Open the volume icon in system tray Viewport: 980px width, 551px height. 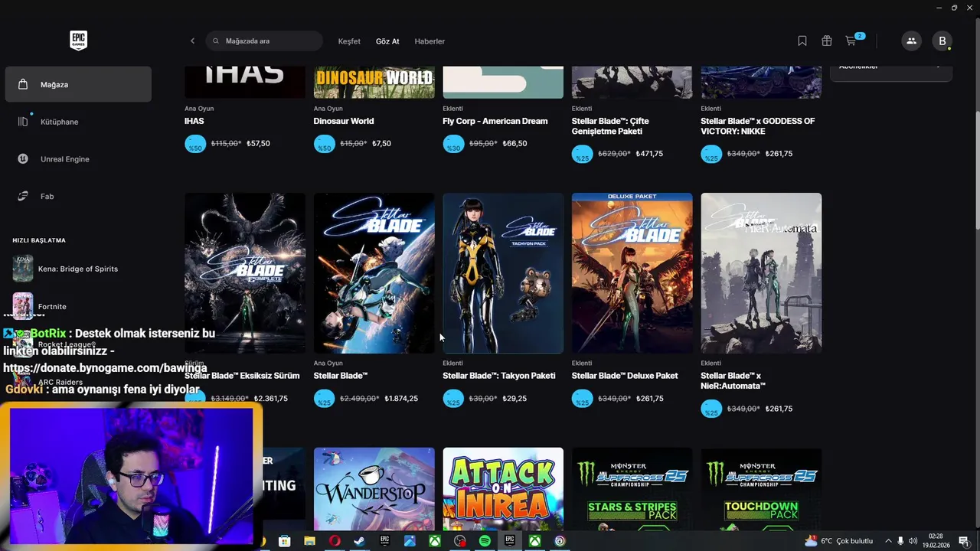[x=913, y=541]
